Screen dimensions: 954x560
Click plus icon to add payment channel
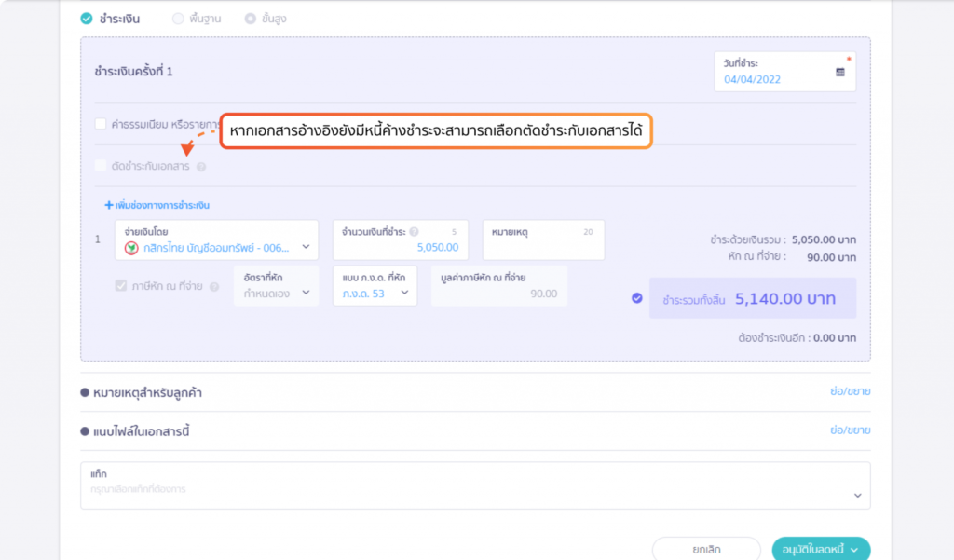coord(108,205)
